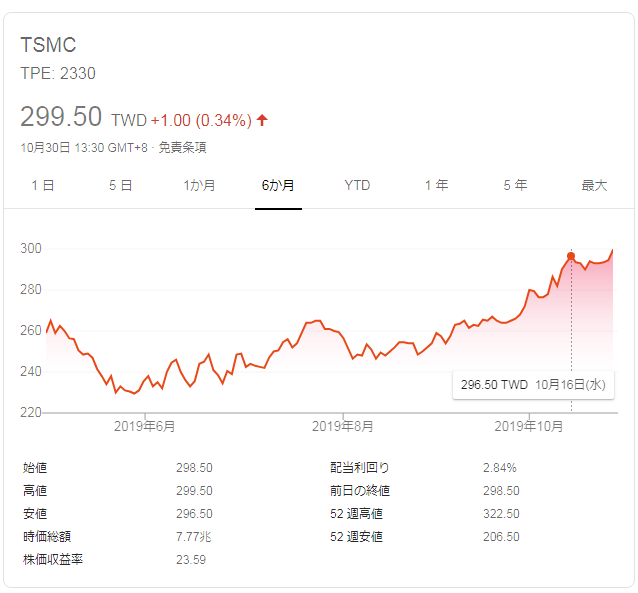The height and width of the screenshot is (593, 638).
Task: Click the 2019年6月 axis label
Action: click(145, 426)
